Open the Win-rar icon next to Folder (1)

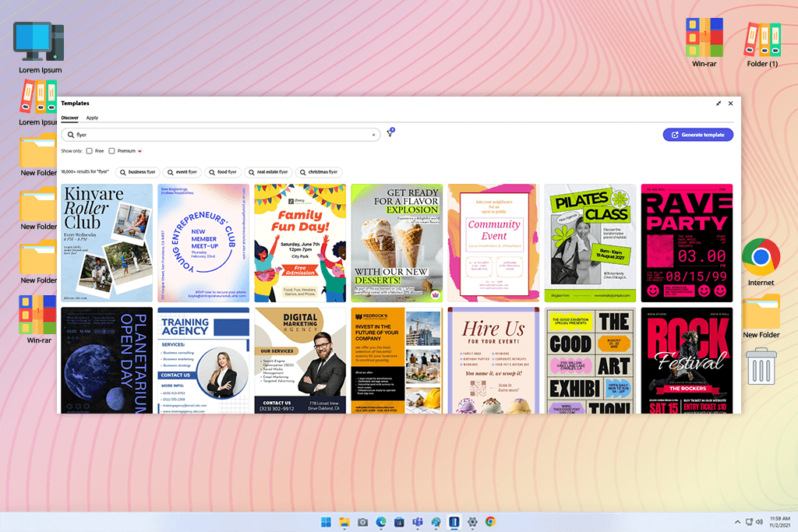tap(704, 43)
